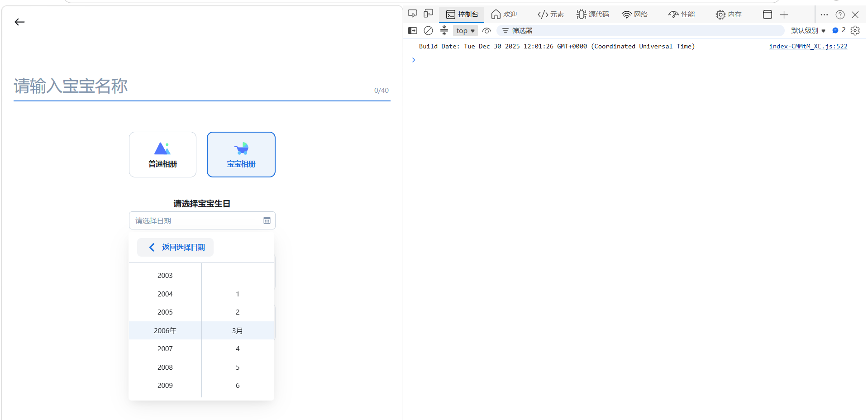Open the 性能 performance tab
Screen dimensions: 868x420
(682, 14)
